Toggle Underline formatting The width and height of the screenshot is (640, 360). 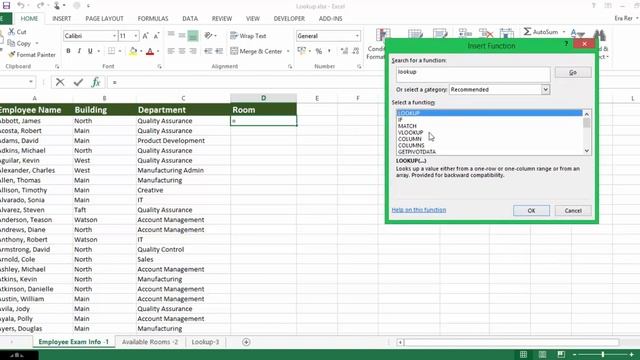tap(90, 51)
